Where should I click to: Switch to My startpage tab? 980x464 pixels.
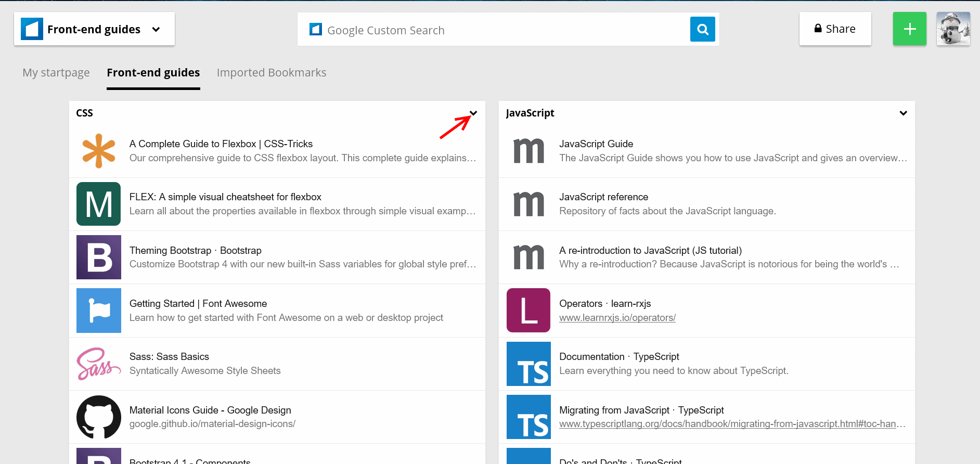coord(56,73)
